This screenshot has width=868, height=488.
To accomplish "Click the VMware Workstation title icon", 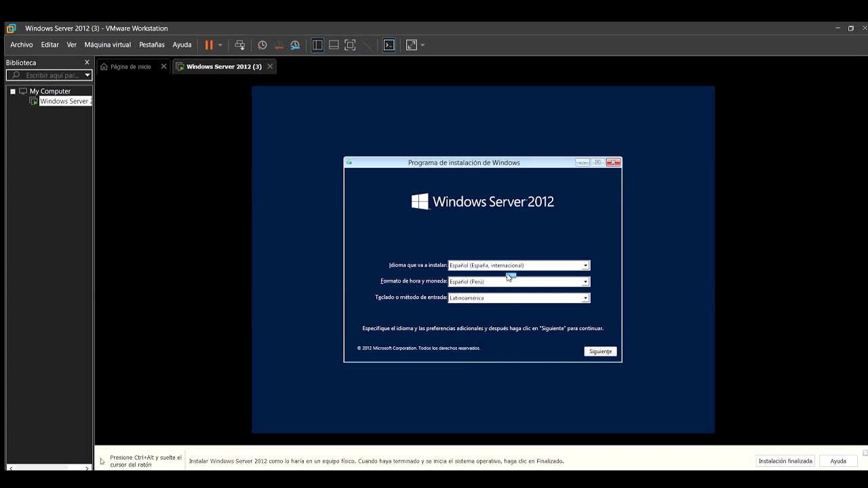I will click(11, 28).
